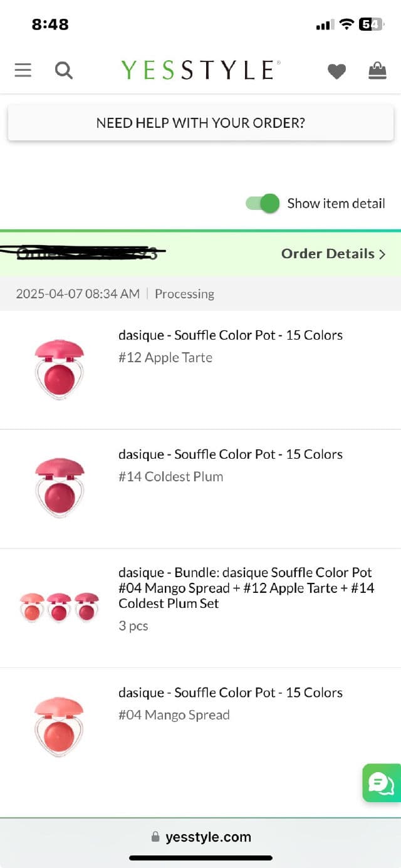Tap the Coldest Plum product thumbnail
Viewport: 401px width, 868px height.
point(60,488)
